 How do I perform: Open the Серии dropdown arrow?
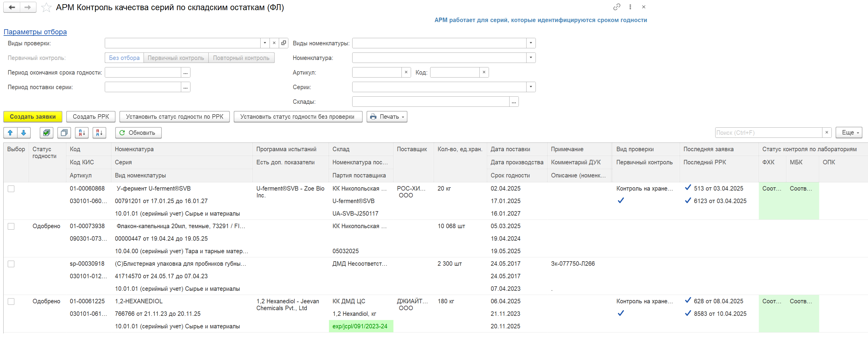(x=531, y=87)
